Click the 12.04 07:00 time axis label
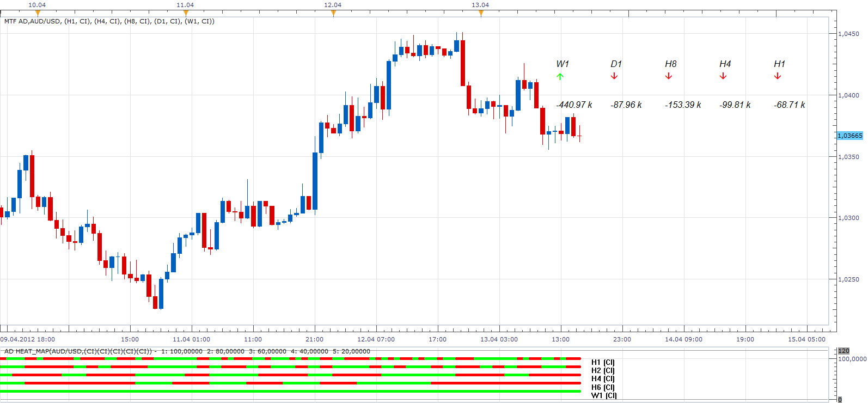This screenshot has height=403, width=868. pyautogui.click(x=376, y=339)
